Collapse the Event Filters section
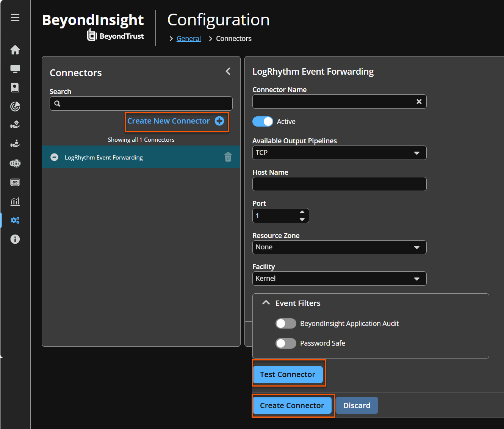 click(266, 303)
